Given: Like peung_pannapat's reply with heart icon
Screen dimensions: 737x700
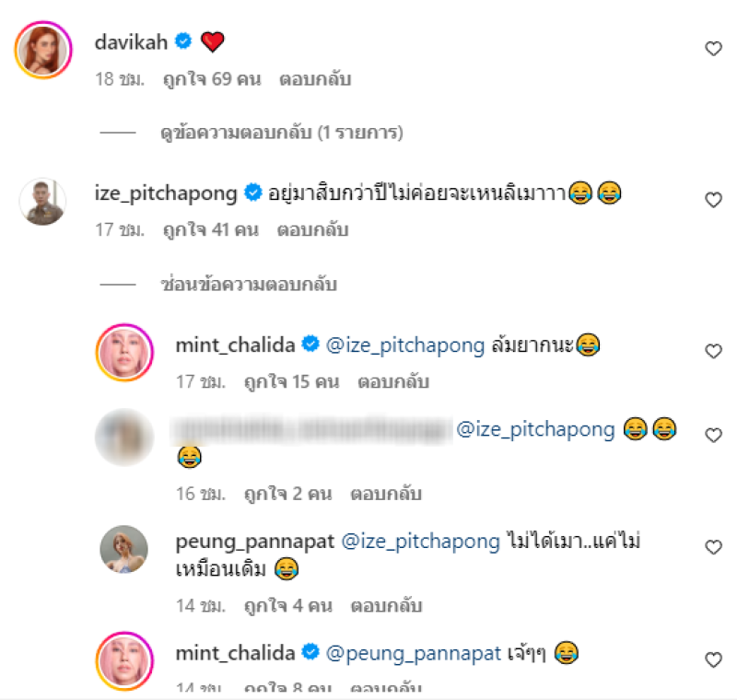Looking at the screenshot, I should coord(713,547).
